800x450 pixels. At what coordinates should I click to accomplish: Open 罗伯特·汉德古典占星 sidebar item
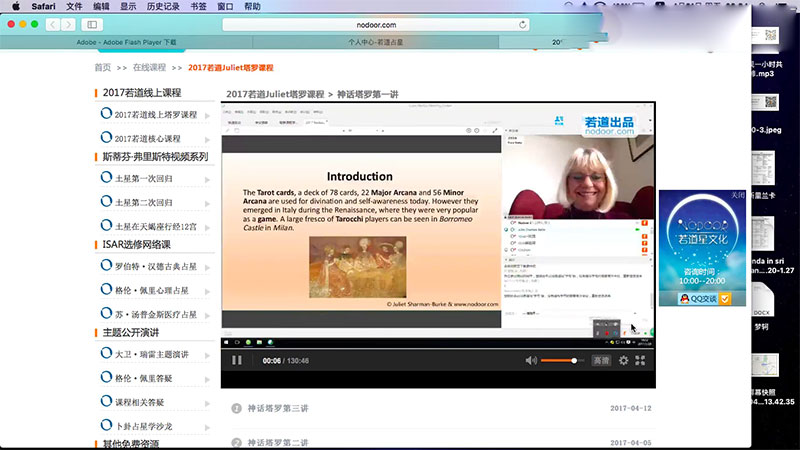click(156, 266)
